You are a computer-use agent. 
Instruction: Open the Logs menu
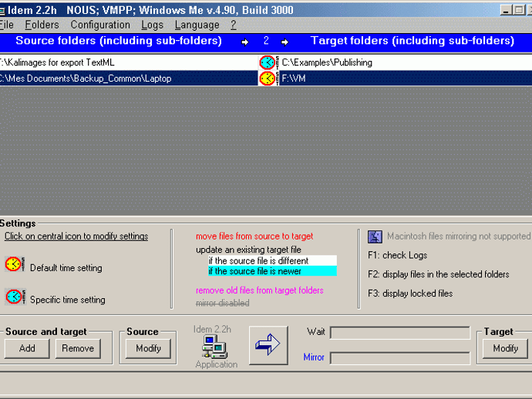[x=153, y=25]
